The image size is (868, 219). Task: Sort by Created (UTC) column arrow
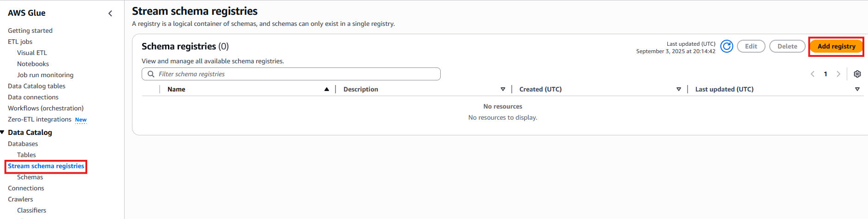point(679,89)
